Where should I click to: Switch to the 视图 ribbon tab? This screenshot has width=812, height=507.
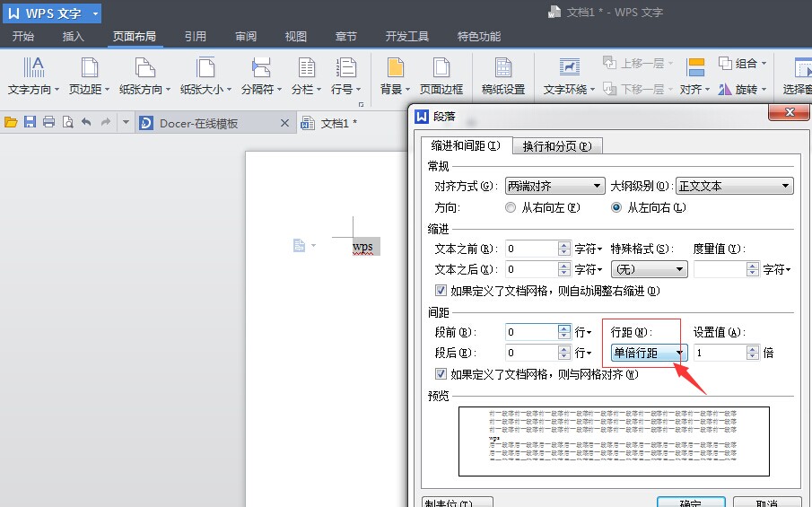[x=296, y=36]
